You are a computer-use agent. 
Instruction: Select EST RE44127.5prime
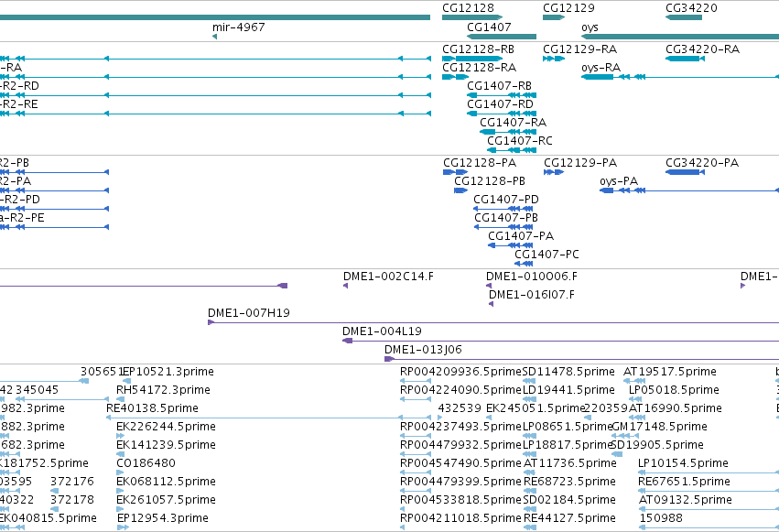tap(569, 518)
